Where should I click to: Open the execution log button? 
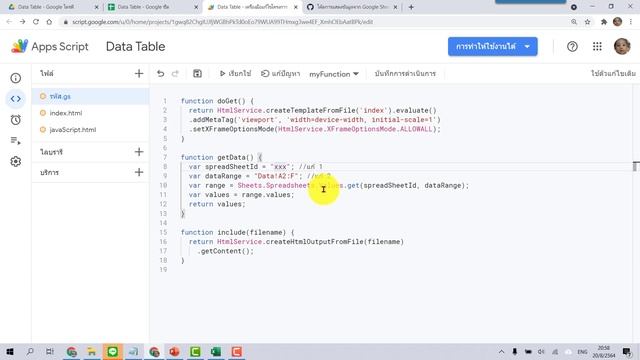tap(405, 73)
